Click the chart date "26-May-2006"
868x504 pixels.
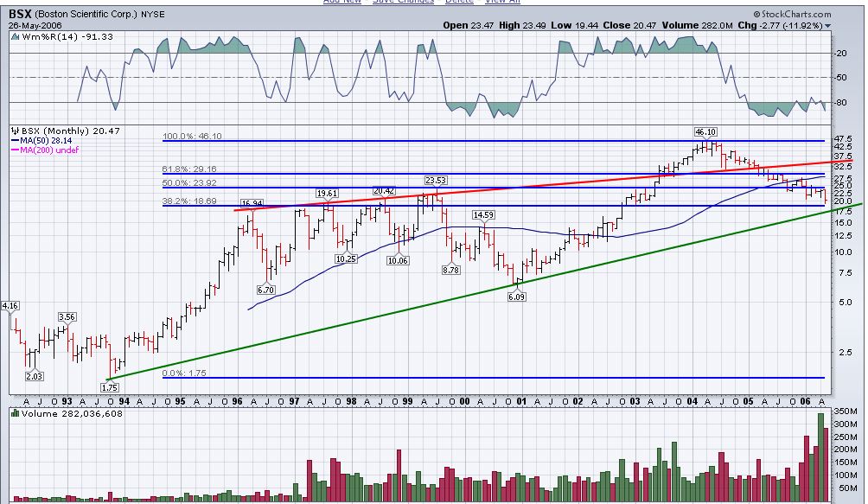[35, 25]
